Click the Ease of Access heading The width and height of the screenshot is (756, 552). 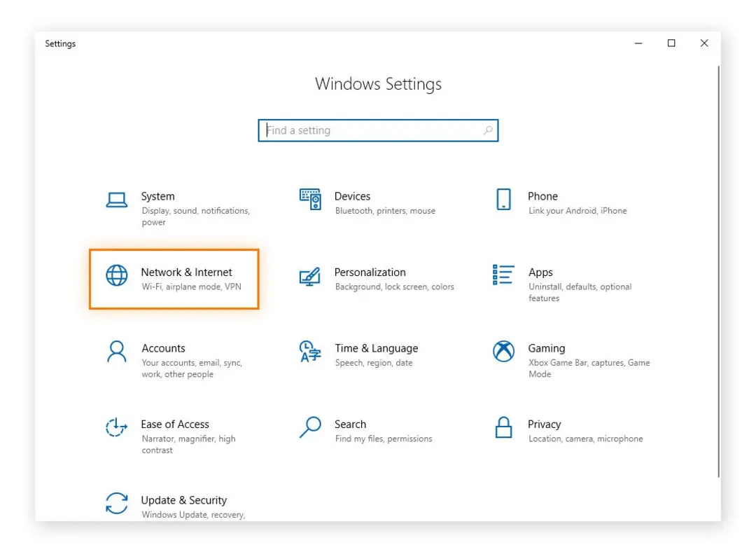(x=175, y=424)
